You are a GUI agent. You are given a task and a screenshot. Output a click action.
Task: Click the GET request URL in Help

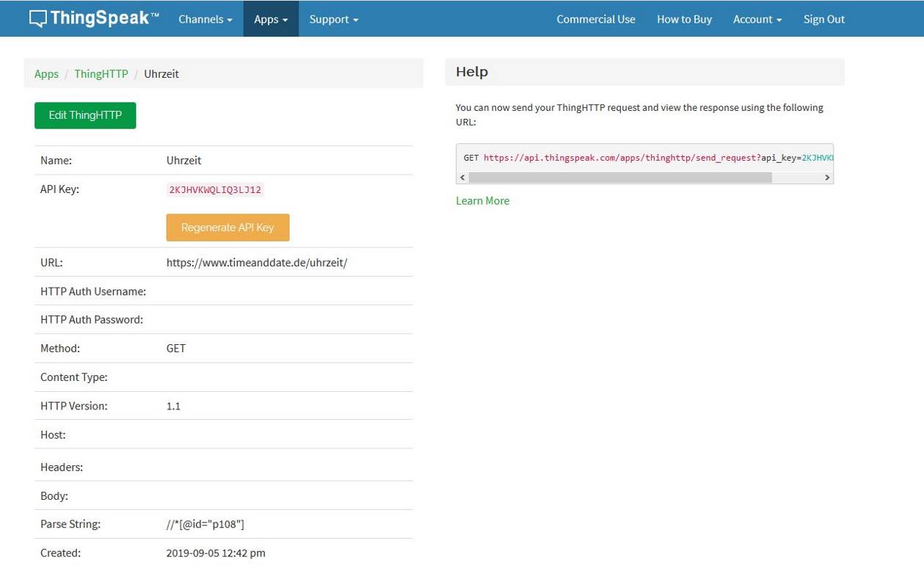(x=648, y=158)
